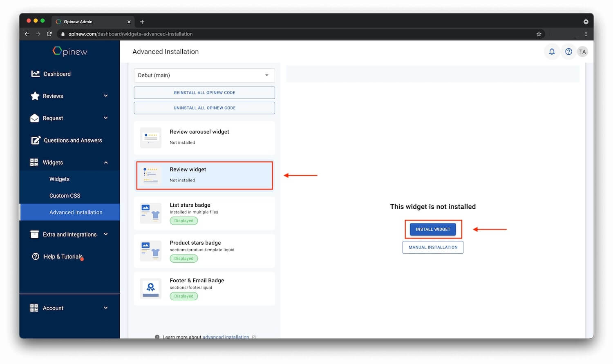The image size is (613, 364).
Task: Click the Widgets grid icon
Action: (34, 162)
